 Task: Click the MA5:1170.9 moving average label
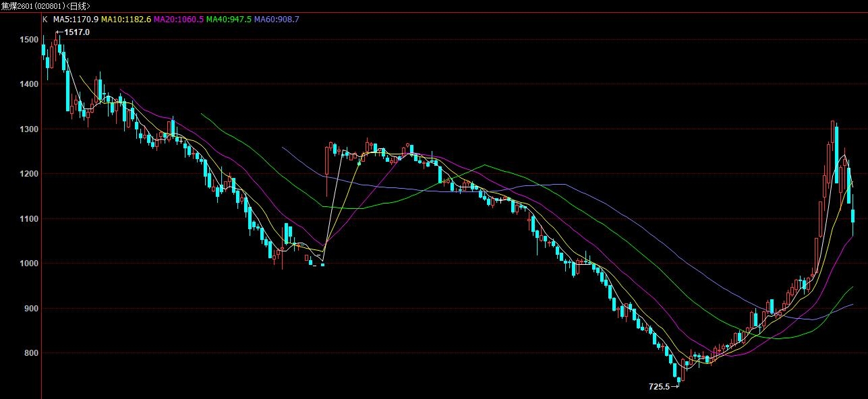click(76, 20)
